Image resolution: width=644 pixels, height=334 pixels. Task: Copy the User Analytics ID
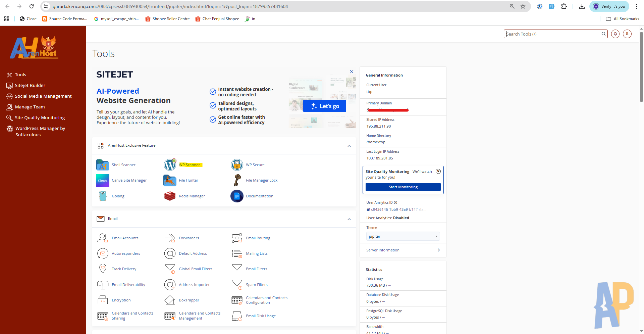368,209
